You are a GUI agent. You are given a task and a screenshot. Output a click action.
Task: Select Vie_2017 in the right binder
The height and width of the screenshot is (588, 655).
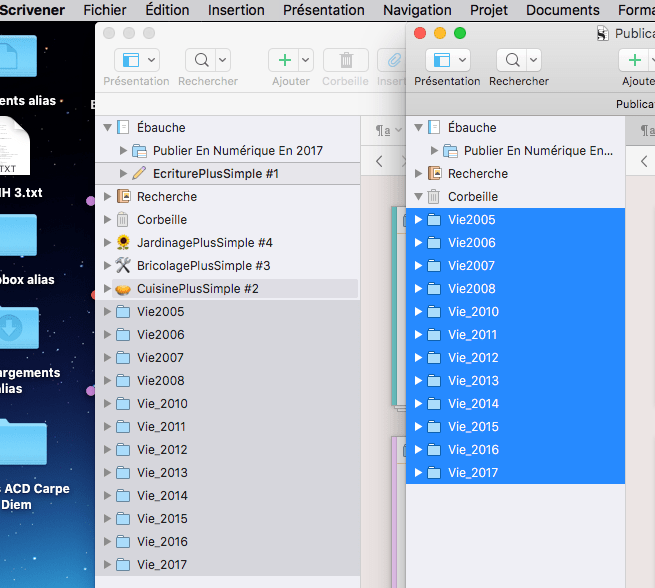tap(473, 473)
